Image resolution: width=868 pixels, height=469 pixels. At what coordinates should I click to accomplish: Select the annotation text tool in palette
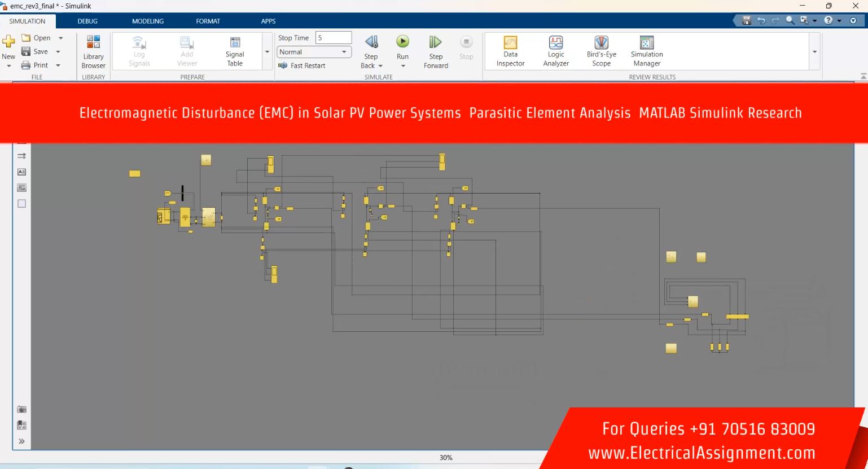coord(21,172)
